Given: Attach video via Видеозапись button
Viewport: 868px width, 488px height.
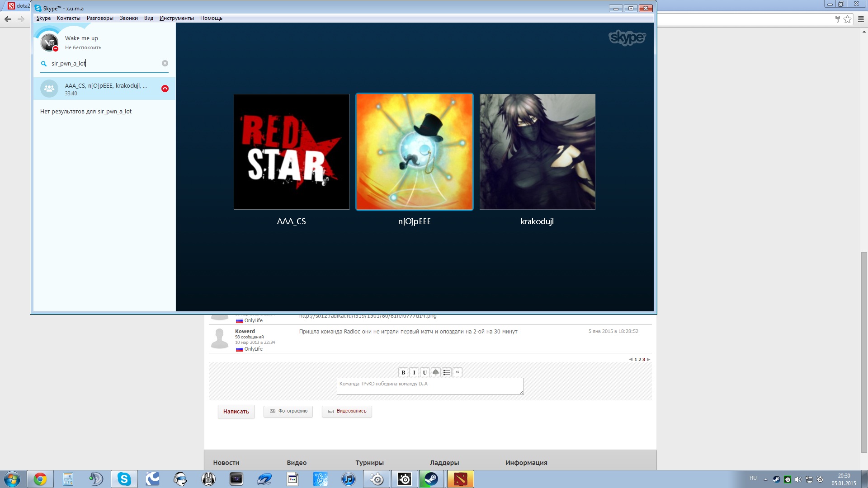Looking at the screenshot, I should point(347,411).
